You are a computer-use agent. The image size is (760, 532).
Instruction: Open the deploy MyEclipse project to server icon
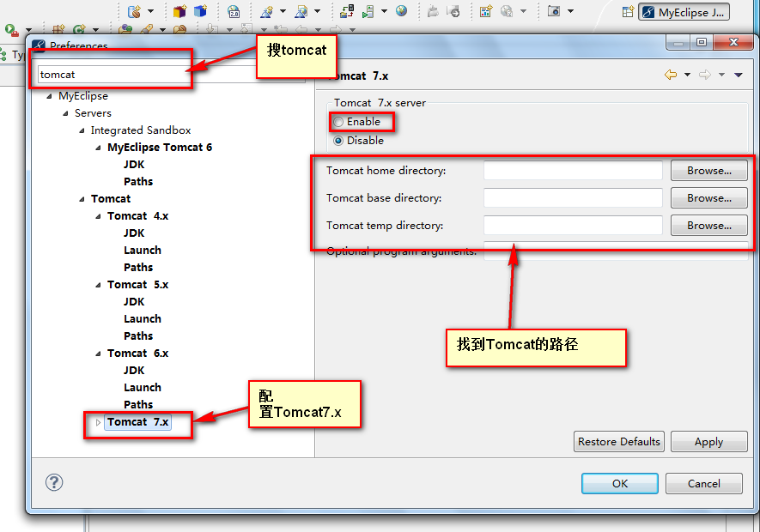[x=347, y=11]
